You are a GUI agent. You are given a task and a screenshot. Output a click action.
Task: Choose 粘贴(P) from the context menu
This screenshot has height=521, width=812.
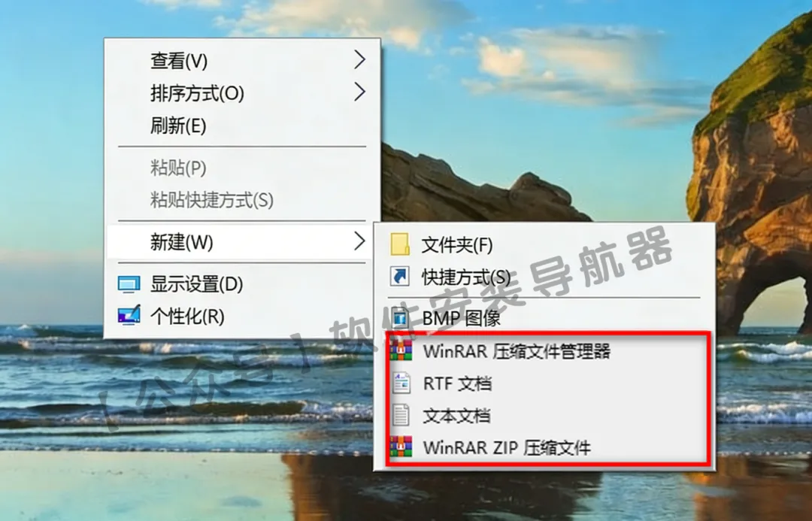pyautogui.click(x=178, y=168)
